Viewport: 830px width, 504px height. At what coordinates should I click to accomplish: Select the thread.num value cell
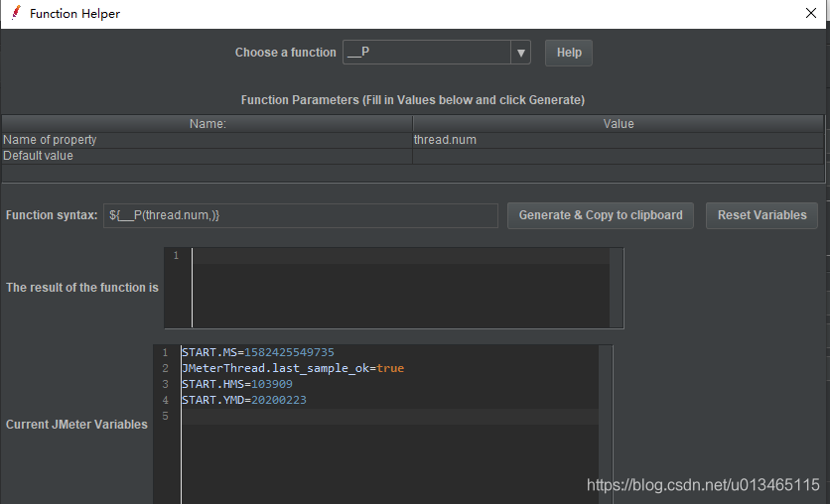click(x=618, y=140)
